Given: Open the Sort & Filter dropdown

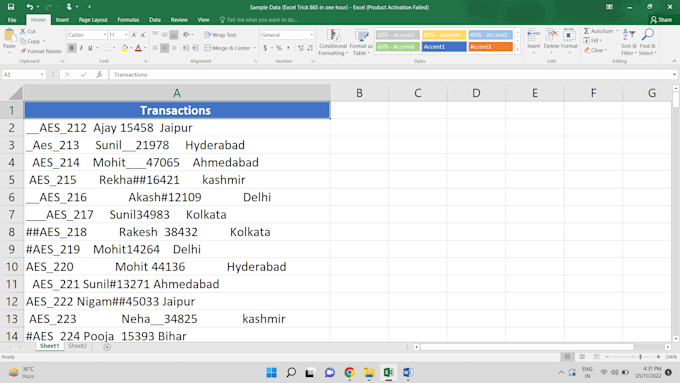Looking at the screenshot, I should (x=629, y=42).
